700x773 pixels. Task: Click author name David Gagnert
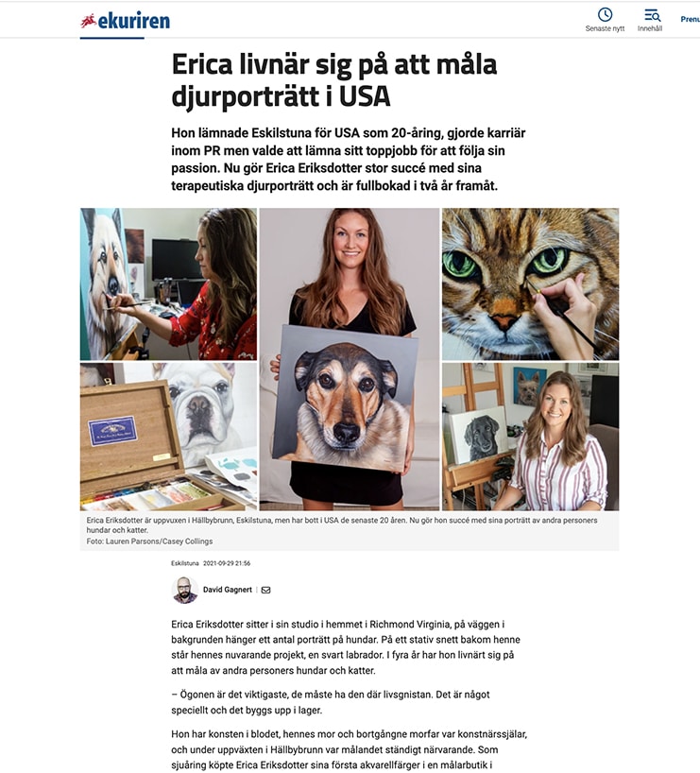[228, 590]
